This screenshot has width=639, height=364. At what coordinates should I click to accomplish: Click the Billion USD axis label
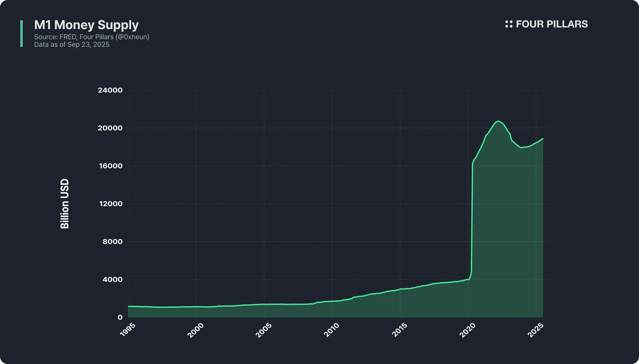[x=65, y=204]
